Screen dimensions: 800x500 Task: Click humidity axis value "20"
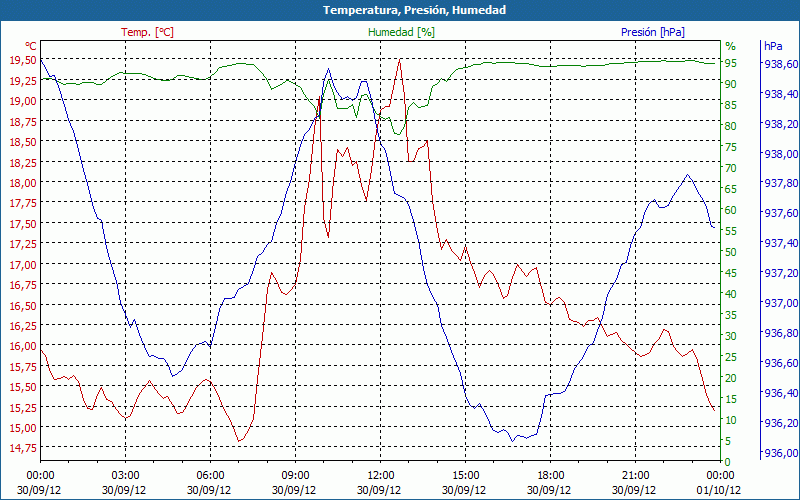point(731,378)
